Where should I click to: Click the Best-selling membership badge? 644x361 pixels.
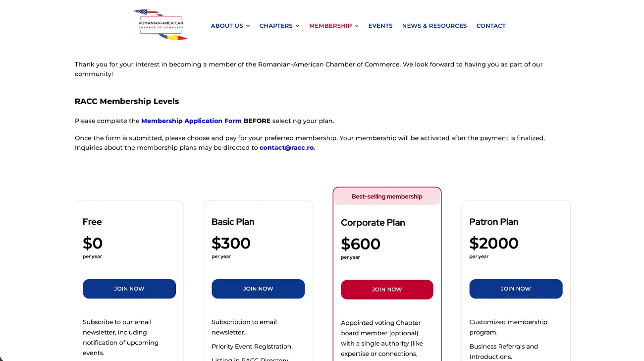coord(387,196)
